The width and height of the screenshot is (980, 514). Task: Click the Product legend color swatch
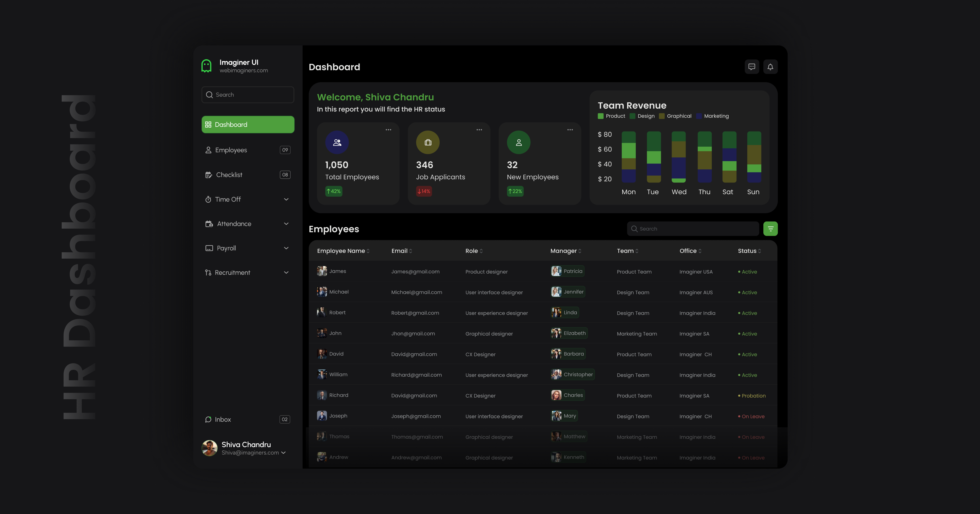601,116
